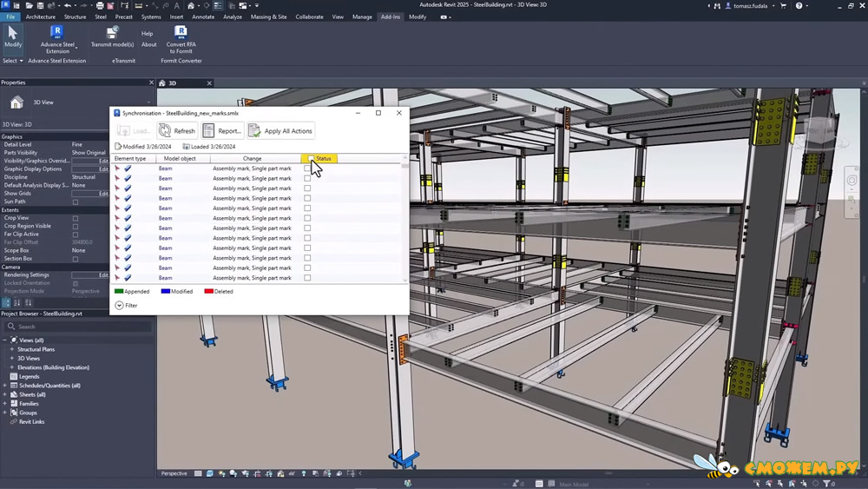Click the Report icon in Synchronisation dialog

tap(208, 130)
